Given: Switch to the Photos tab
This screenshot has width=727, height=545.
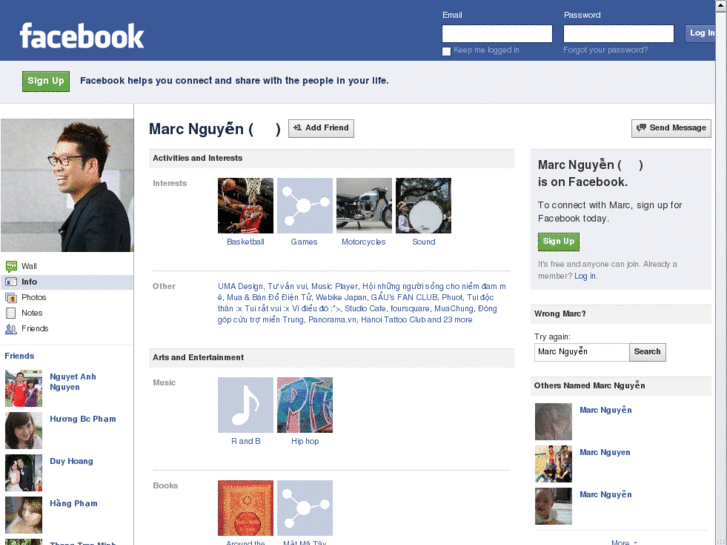Looking at the screenshot, I should (x=33, y=297).
